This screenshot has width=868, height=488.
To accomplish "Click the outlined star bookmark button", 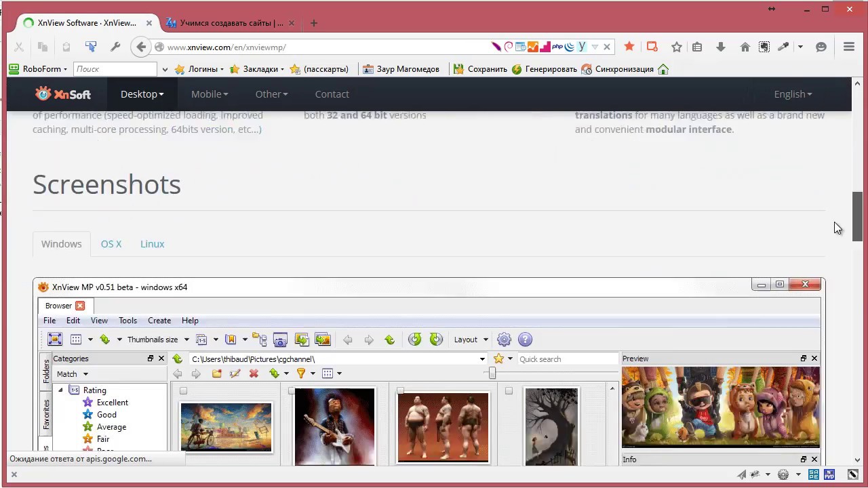I will click(x=676, y=47).
